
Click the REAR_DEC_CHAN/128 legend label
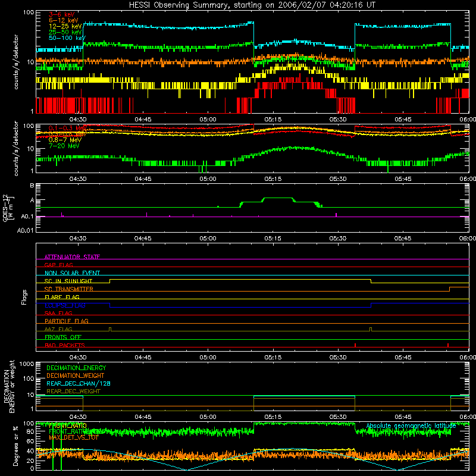[x=79, y=383]
